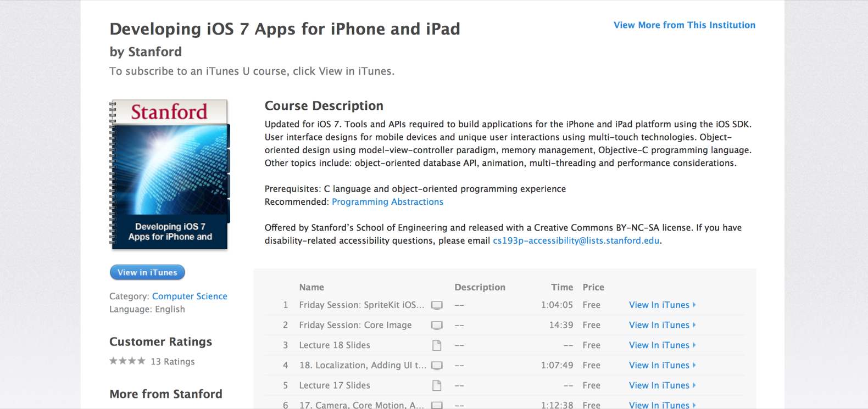
Task: Click the 'Language: English' text
Action: tap(147, 309)
